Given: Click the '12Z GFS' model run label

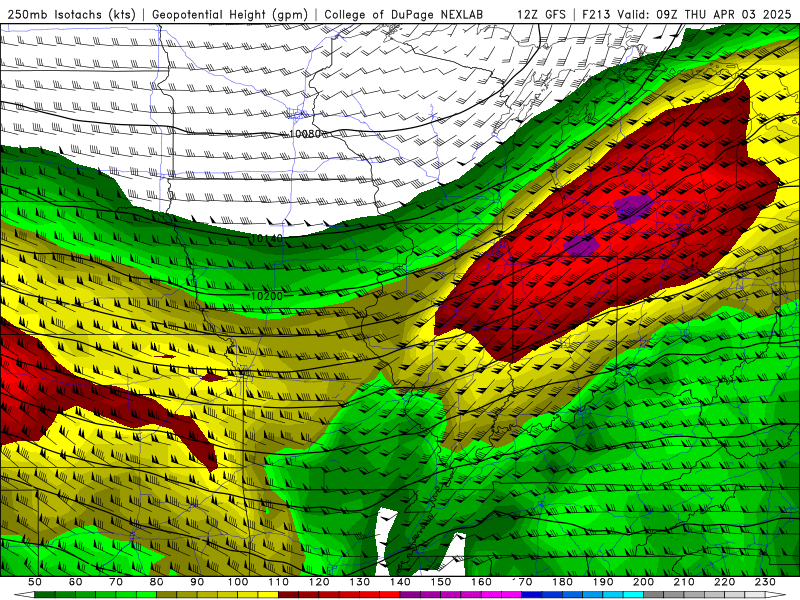Looking at the screenshot, I should pyautogui.click(x=541, y=14).
